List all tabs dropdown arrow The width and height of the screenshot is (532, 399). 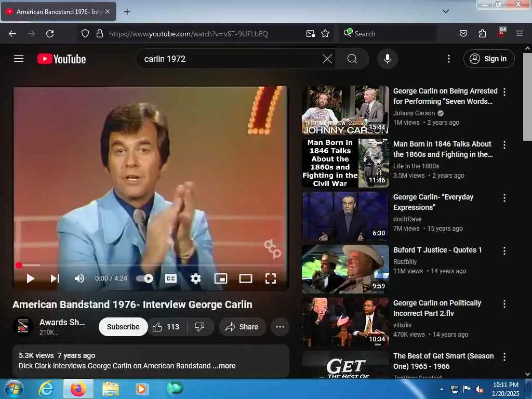(446, 11)
